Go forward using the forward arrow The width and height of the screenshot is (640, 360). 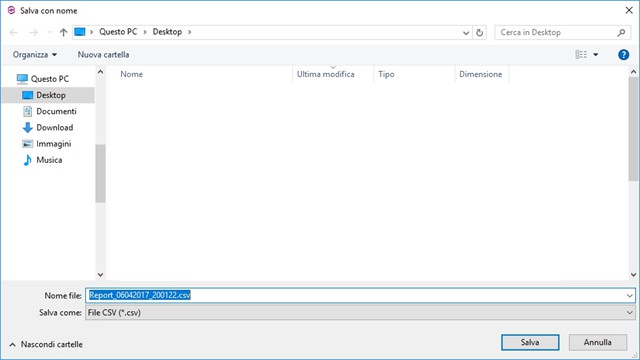pos(34,32)
